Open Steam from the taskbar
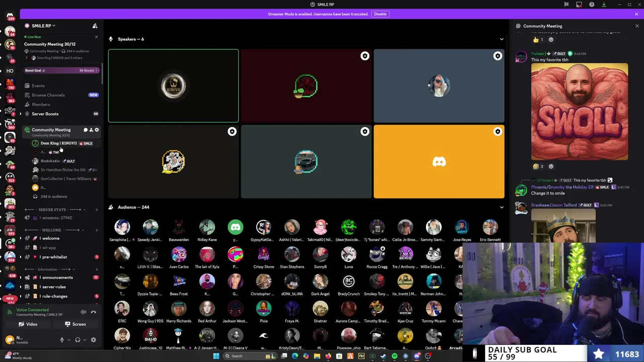This screenshot has height=362, width=644. [x=383, y=356]
